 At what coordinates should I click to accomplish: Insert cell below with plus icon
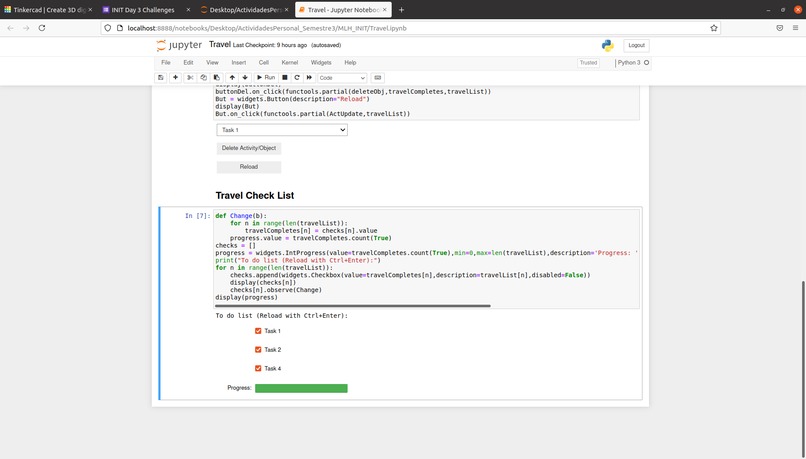coord(175,78)
